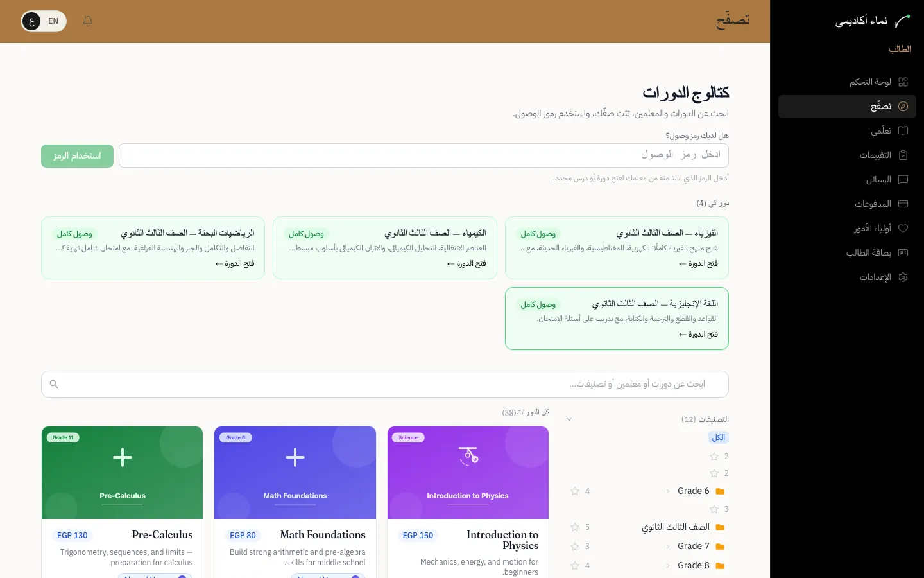The height and width of the screenshot is (578, 924).
Task: Click the heart icon for أولياء الأمور
Action: pos(903,229)
